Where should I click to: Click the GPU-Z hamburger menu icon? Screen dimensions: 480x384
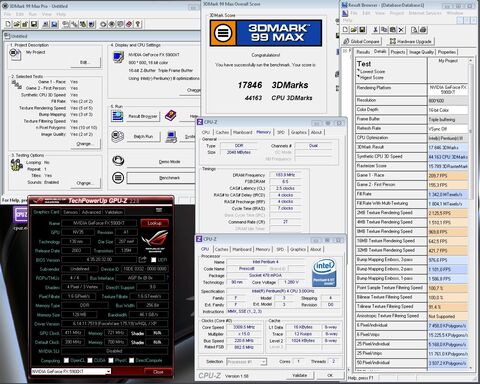click(x=159, y=210)
